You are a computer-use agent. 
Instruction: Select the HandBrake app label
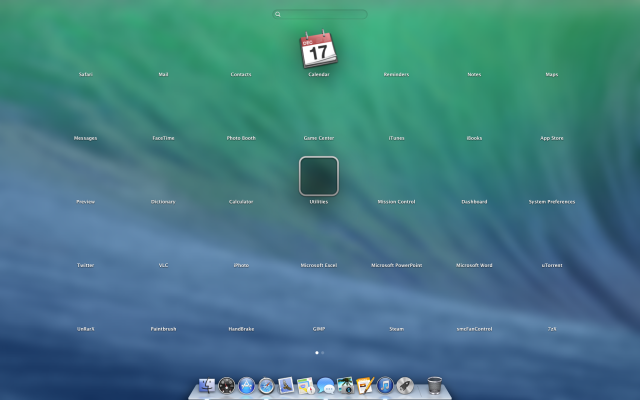[x=241, y=329]
